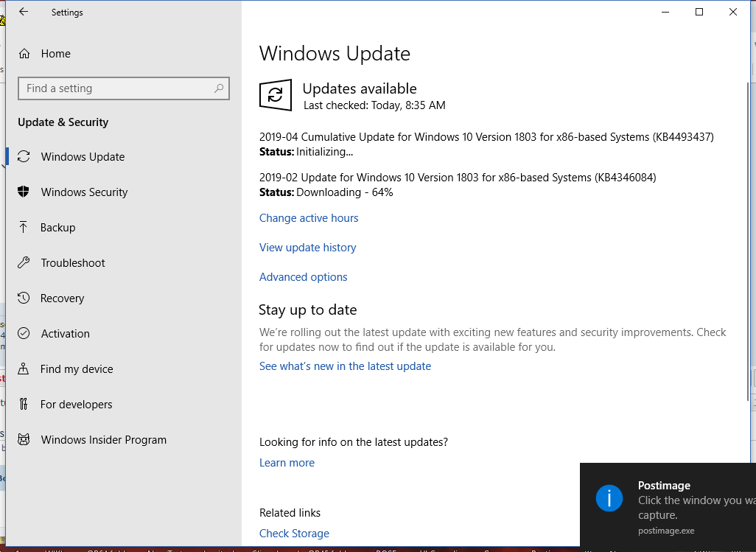The image size is (756, 552).
Task: Open the Windows Security section
Action: (x=124, y=192)
